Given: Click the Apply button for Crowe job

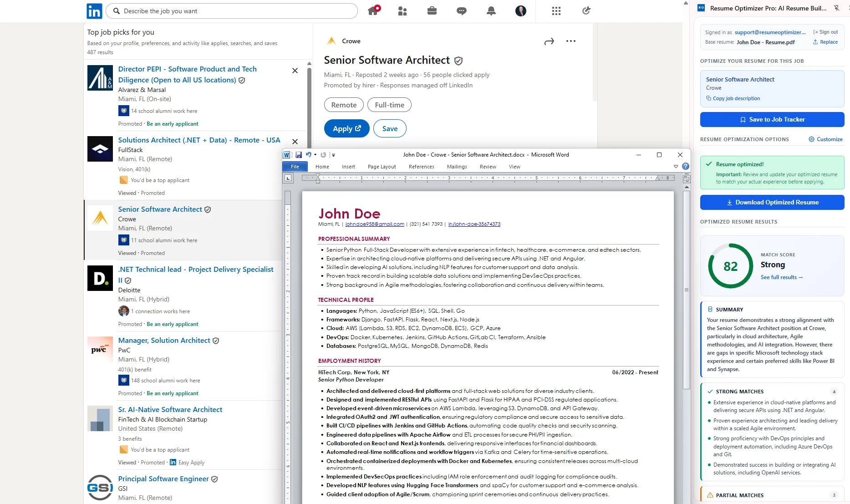Looking at the screenshot, I should pyautogui.click(x=347, y=128).
